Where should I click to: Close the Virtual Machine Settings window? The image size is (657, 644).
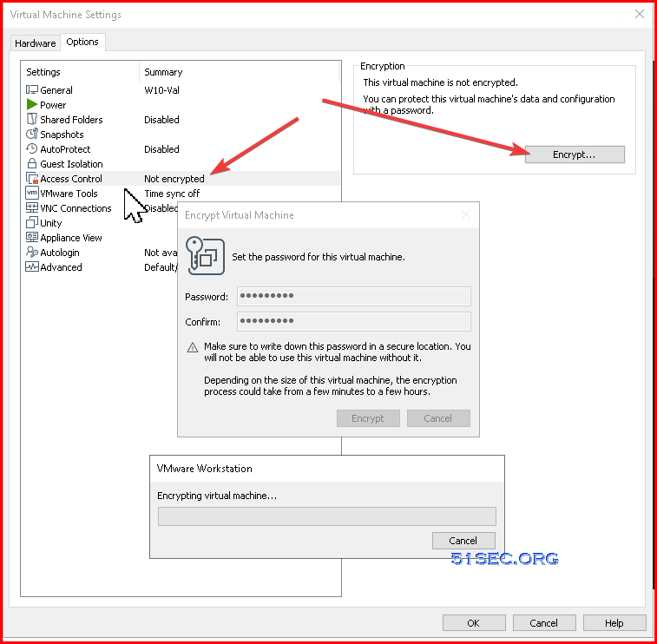[640, 14]
